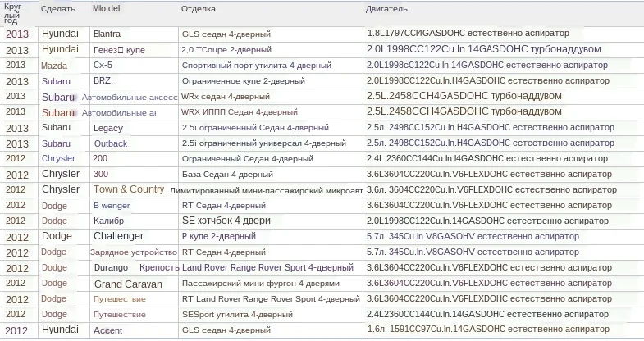
Task: Select the 'Cx-5' model cell
Action: pyautogui.click(x=103, y=65)
